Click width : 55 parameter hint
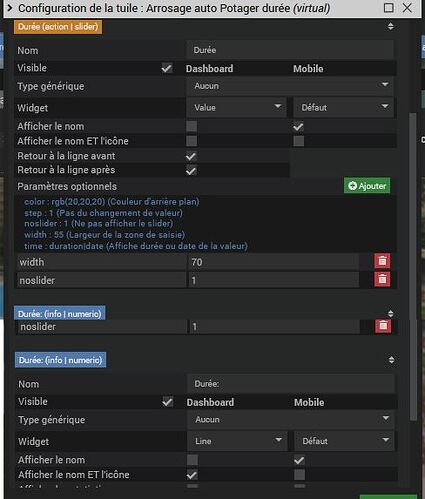Viewport: 425px width, 499px height. pos(104,235)
